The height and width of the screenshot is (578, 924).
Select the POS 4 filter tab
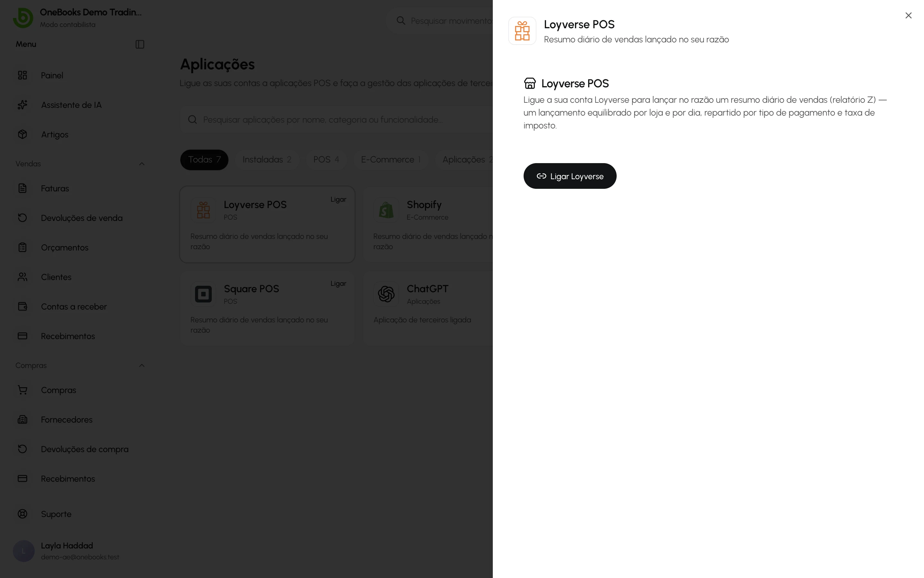[x=326, y=159]
